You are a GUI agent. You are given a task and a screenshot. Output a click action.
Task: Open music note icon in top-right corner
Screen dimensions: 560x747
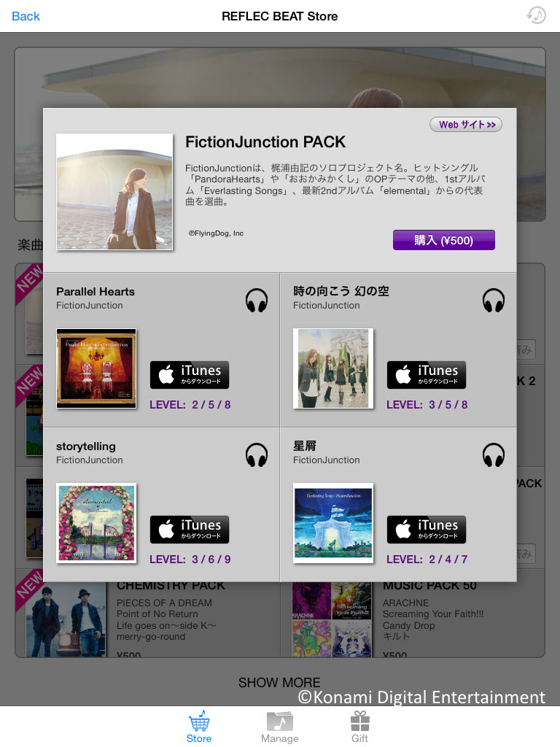point(536,15)
